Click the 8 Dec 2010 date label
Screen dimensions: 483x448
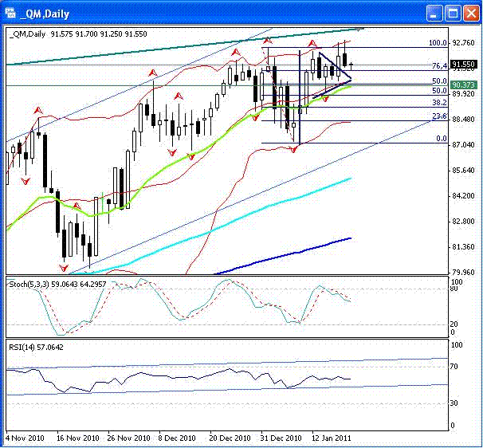point(177,438)
